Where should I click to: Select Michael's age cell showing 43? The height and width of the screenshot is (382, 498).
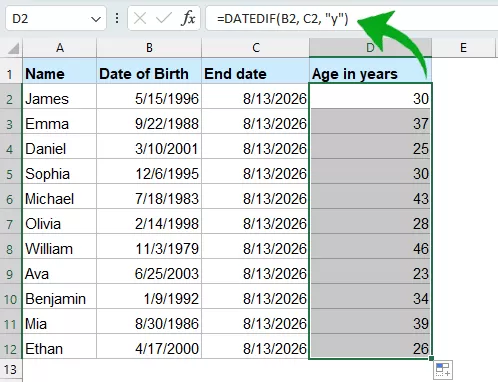370,196
